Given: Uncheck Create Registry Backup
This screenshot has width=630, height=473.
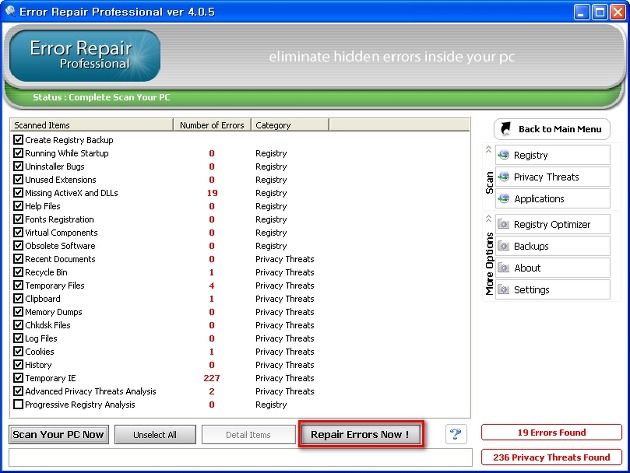Looking at the screenshot, I should coord(18,139).
